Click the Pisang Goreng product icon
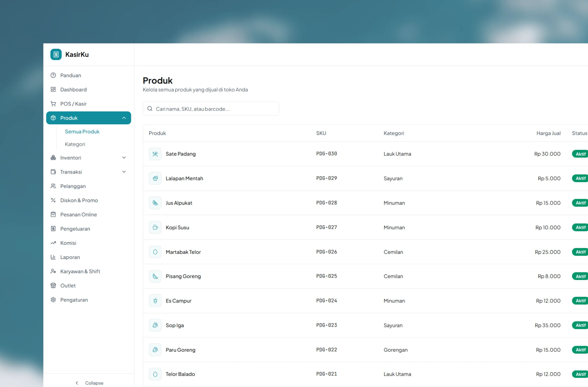This screenshot has height=387, width=588. point(155,276)
